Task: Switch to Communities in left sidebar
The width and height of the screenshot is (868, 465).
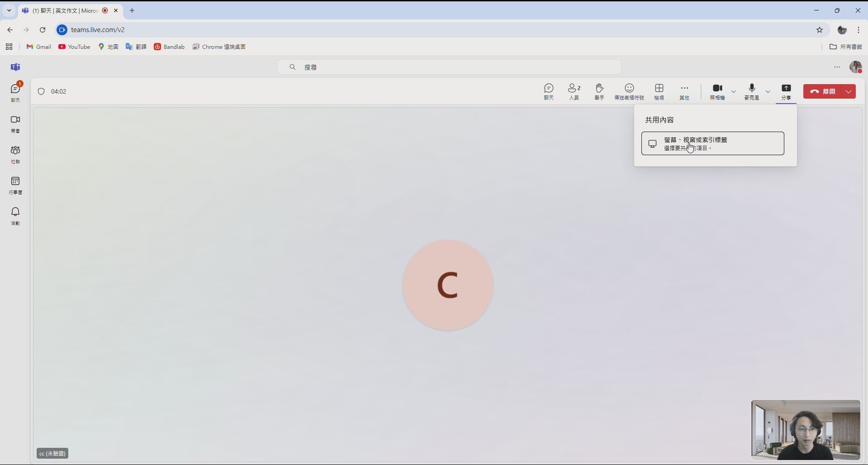Action: coord(15,154)
